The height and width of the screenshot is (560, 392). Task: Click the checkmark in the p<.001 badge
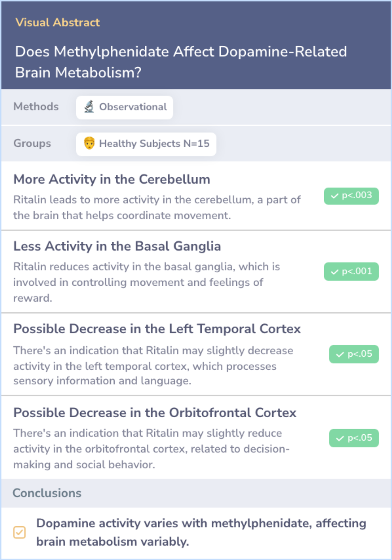tap(335, 272)
